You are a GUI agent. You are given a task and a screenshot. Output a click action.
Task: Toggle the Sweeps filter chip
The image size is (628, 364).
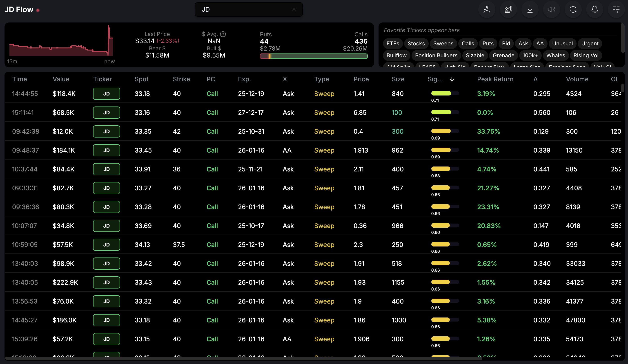click(x=443, y=44)
